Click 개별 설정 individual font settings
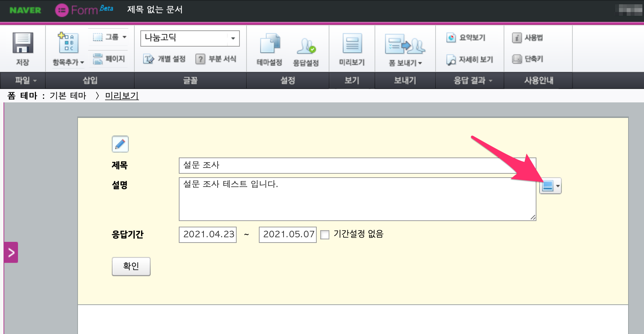This screenshot has width=644, height=334. click(164, 59)
